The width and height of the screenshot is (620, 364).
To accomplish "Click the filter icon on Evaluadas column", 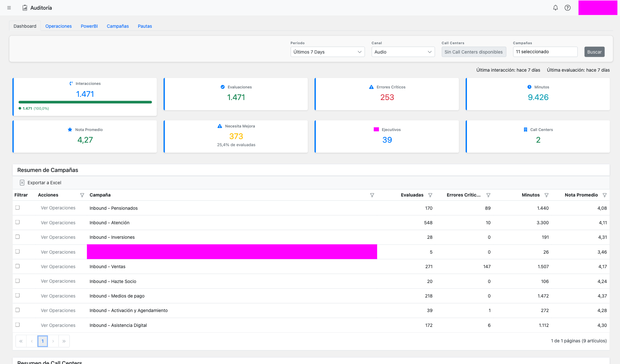I will point(430,195).
